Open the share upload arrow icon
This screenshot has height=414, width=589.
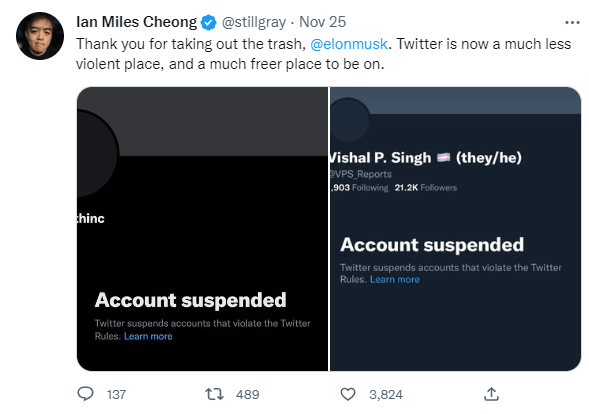coord(491,394)
